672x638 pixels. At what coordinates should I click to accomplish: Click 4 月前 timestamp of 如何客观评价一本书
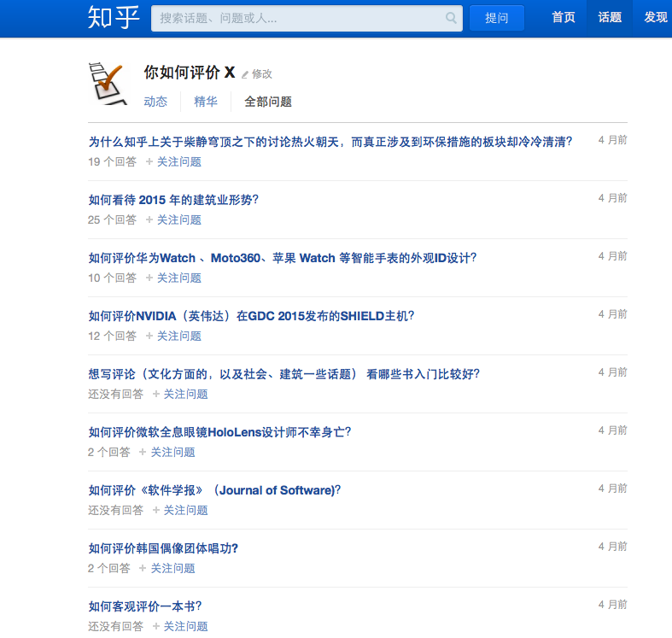pyautogui.click(x=613, y=605)
